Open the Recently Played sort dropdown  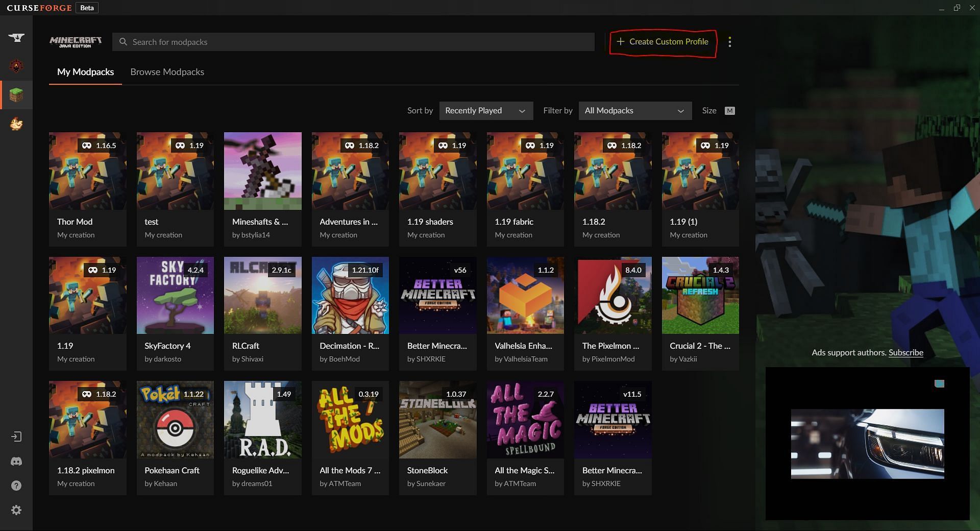pyautogui.click(x=486, y=111)
